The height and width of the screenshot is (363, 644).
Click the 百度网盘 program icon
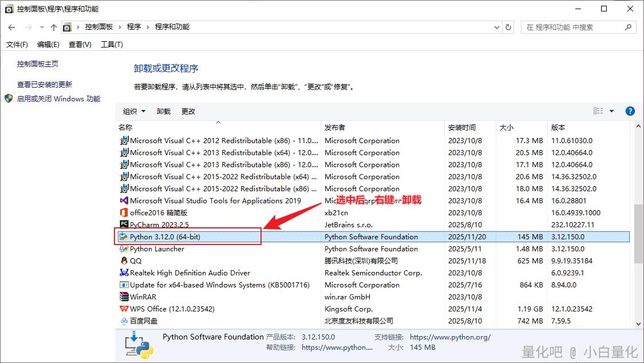124,321
